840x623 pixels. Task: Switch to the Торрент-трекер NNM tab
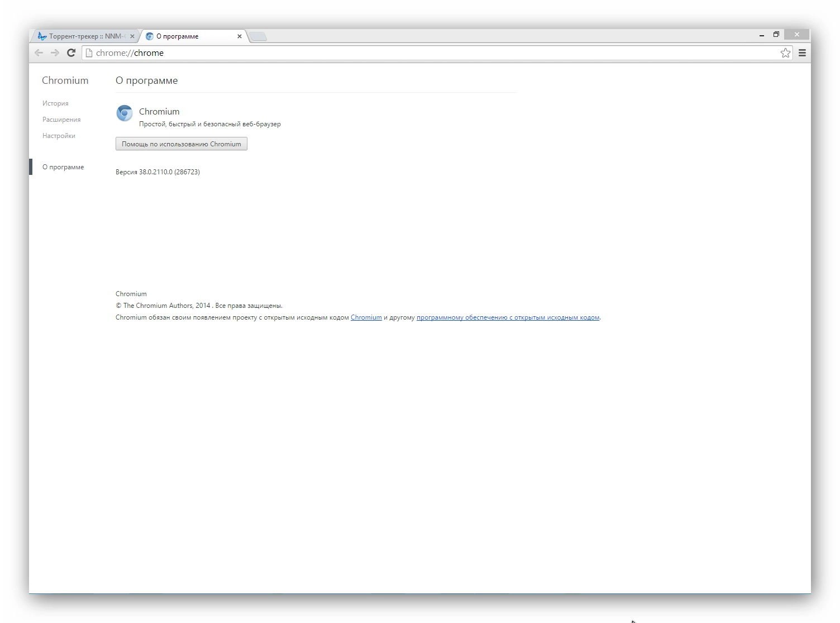point(84,36)
